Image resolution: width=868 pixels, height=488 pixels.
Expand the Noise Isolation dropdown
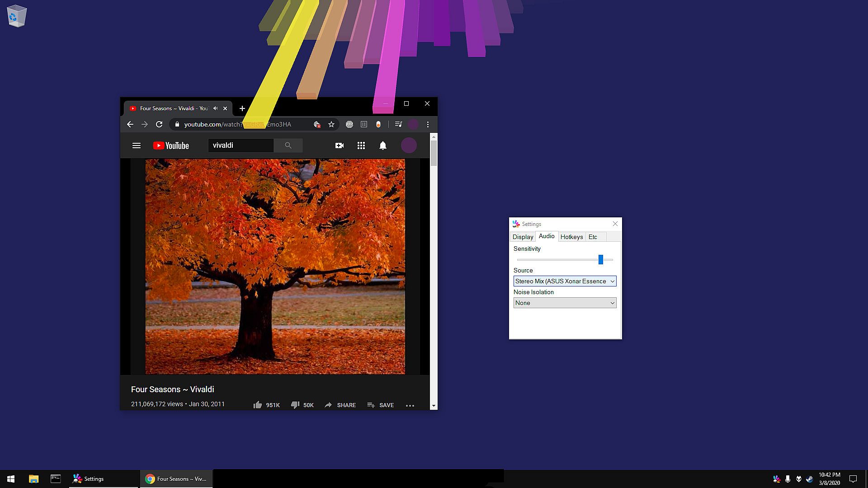click(x=565, y=303)
